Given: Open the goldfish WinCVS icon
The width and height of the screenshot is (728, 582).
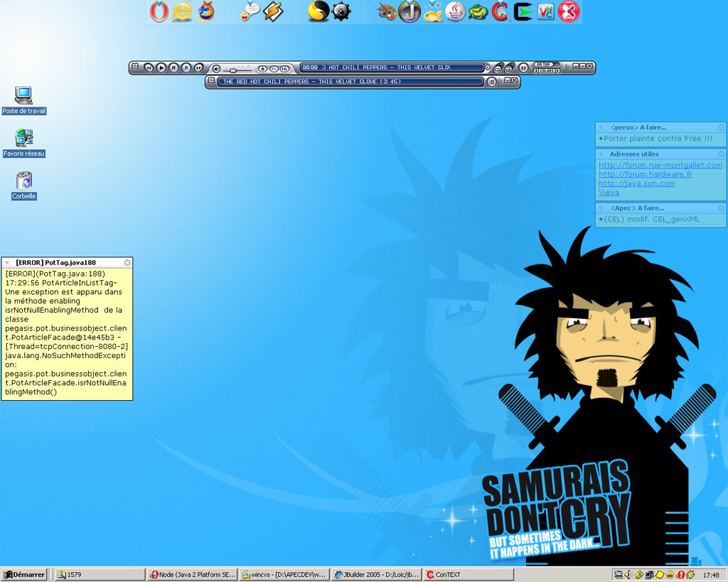Looking at the screenshot, I should click(433, 11).
